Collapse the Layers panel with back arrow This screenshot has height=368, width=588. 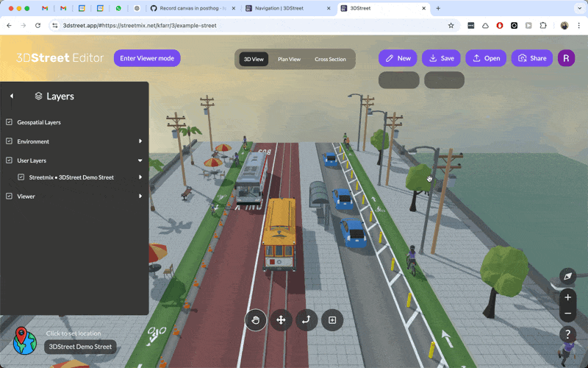coord(12,96)
